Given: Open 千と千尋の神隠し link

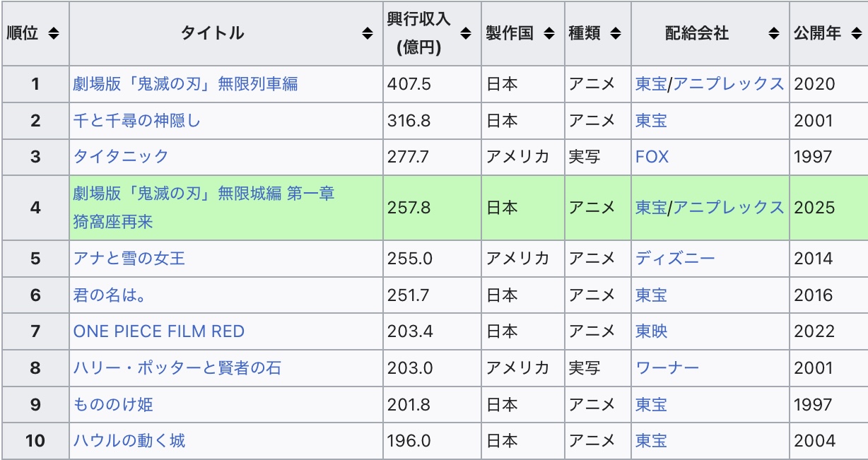Looking at the screenshot, I should point(137,121).
